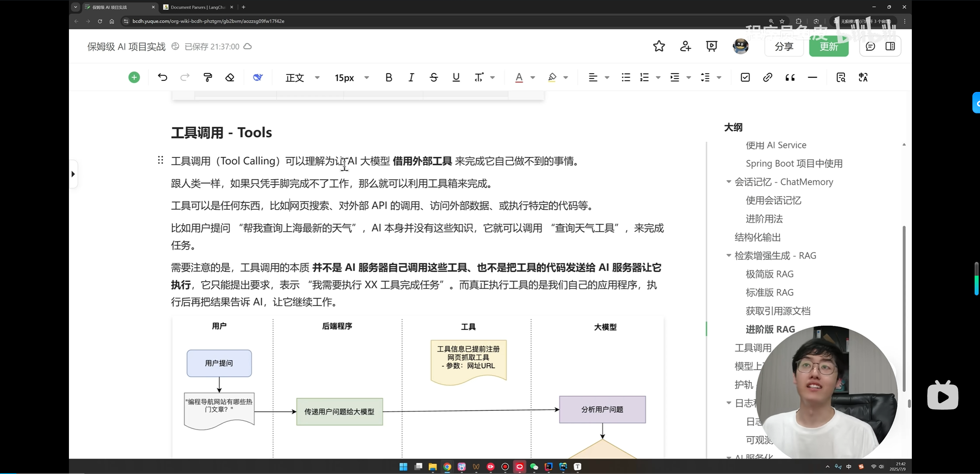Toggle the outline side panel icon
The height and width of the screenshot is (474, 980).
coord(890,46)
